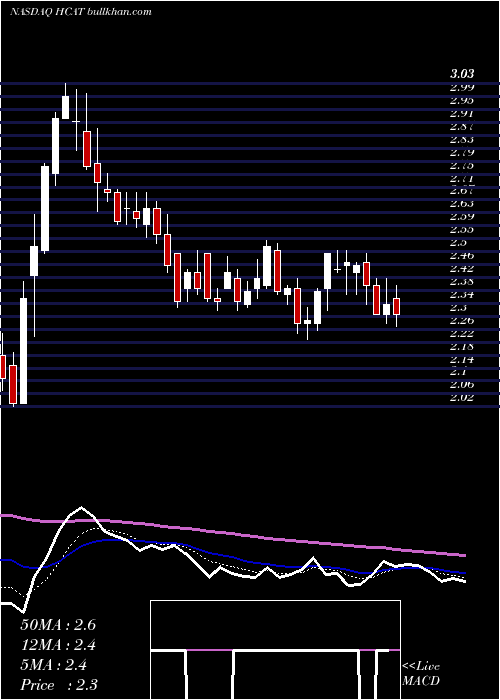The image size is (500, 700).
Task: Click the 2.06 price axis label
Action: tap(462, 384)
